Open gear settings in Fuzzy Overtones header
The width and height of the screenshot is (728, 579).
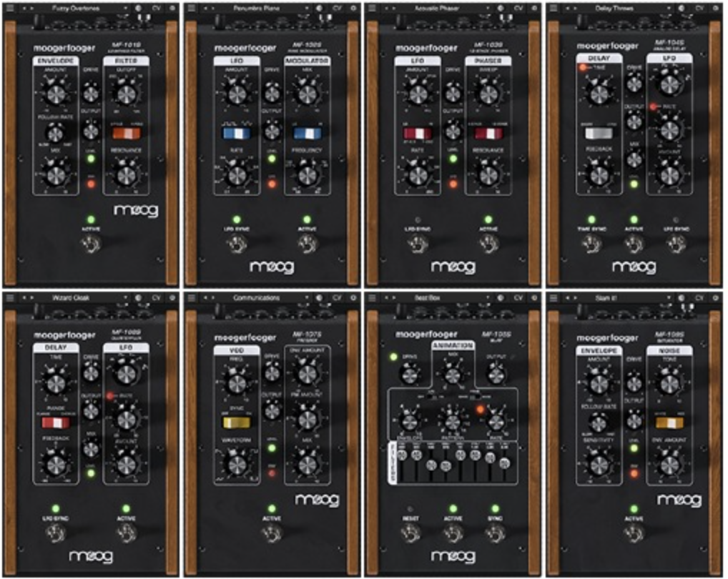172,8
